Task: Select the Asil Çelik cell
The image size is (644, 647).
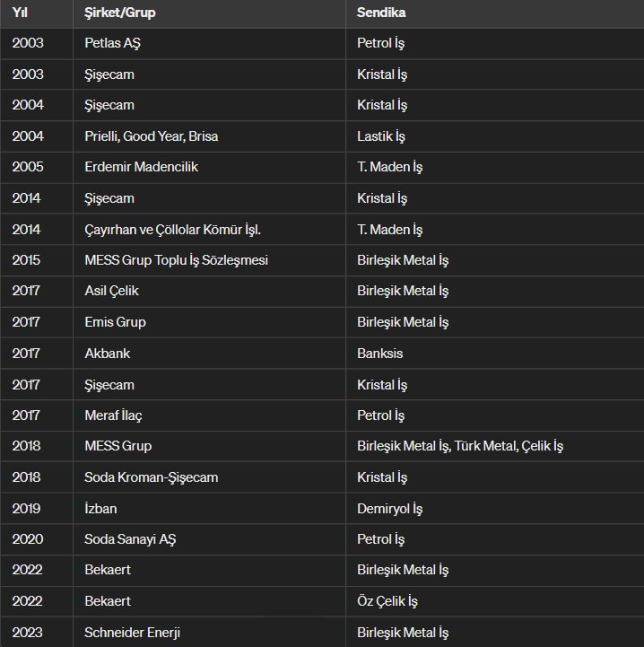Action: (x=111, y=291)
